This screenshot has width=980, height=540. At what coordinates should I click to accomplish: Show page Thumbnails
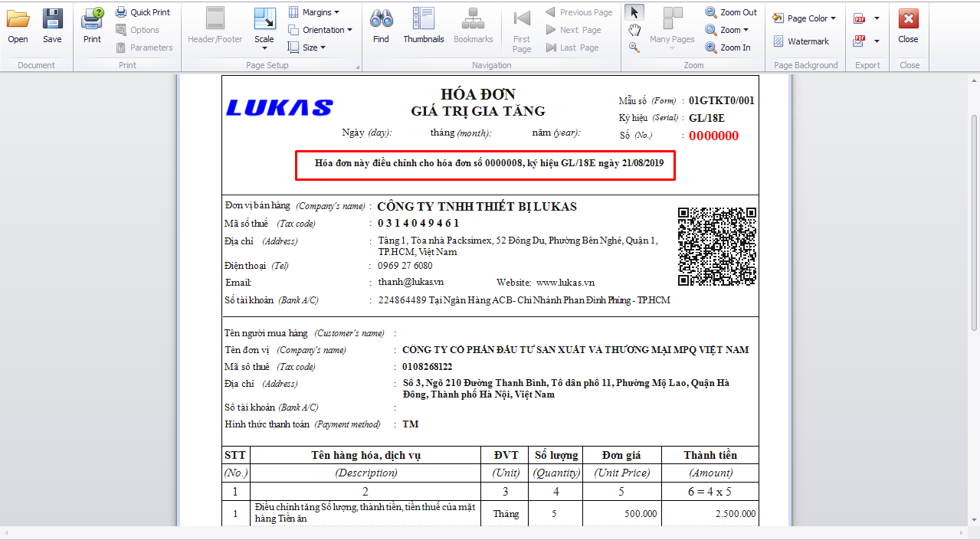coord(424,27)
